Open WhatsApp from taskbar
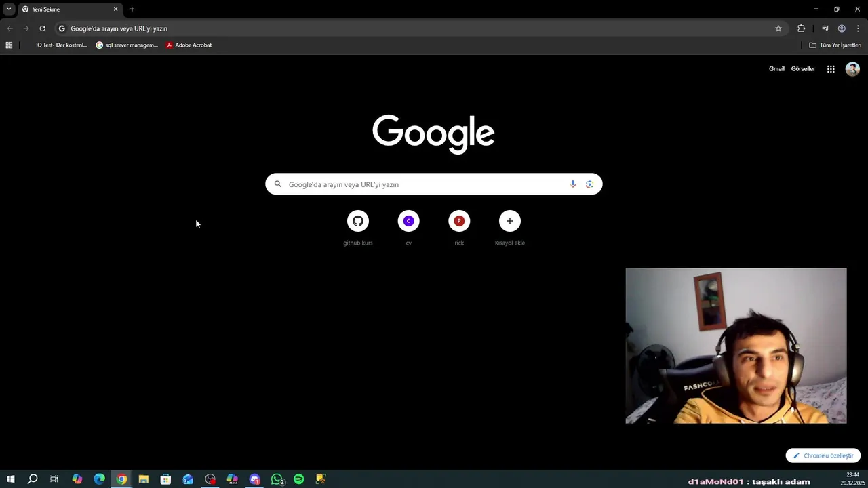The image size is (868, 488). (277, 479)
